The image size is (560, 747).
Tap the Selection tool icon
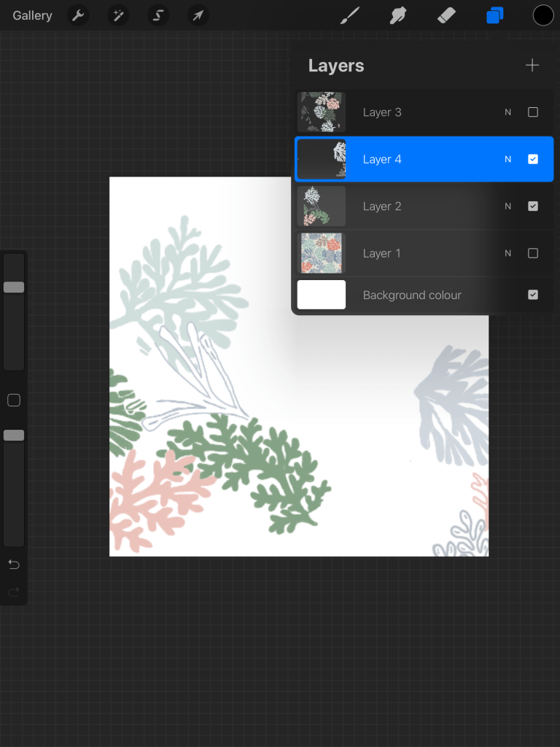pyautogui.click(x=158, y=15)
